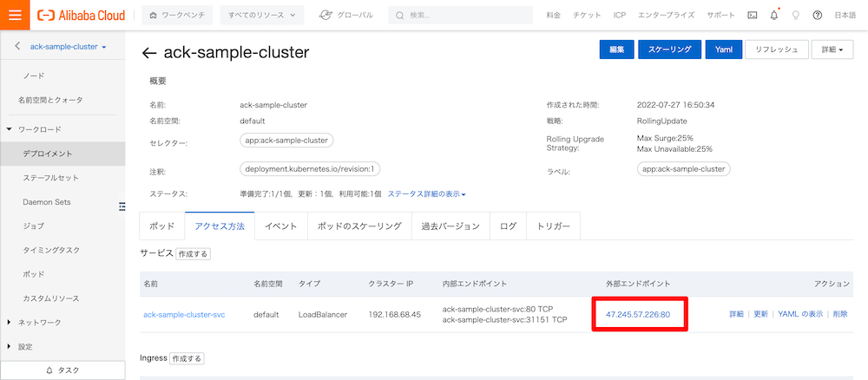Select ノード in the sidebar
The image size is (868, 380).
click(33, 75)
